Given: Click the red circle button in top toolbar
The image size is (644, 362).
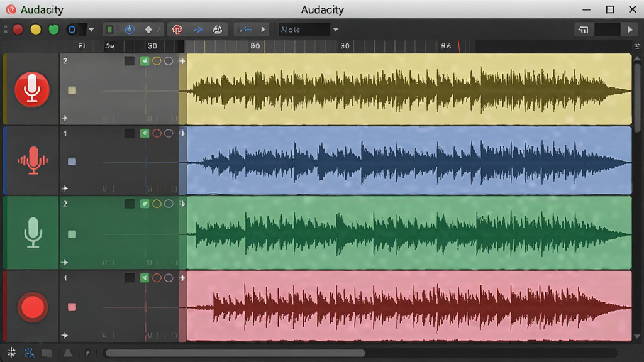Looking at the screenshot, I should coord(18,30).
